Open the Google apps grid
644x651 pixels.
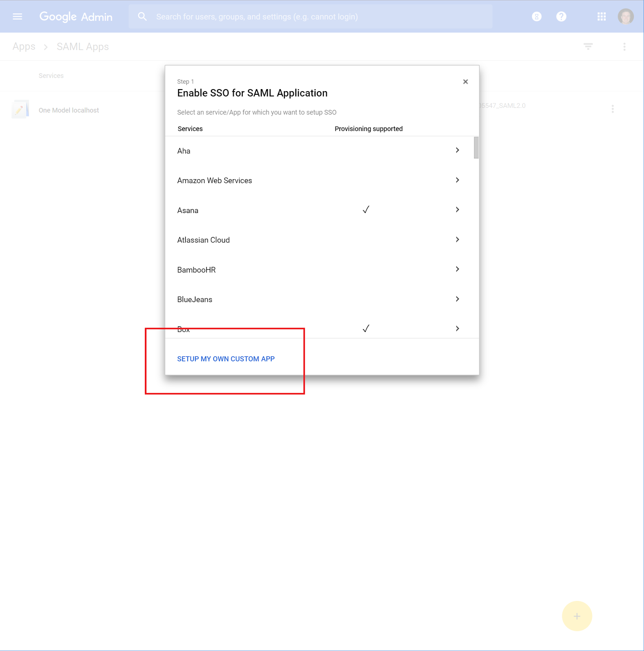pos(601,17)
